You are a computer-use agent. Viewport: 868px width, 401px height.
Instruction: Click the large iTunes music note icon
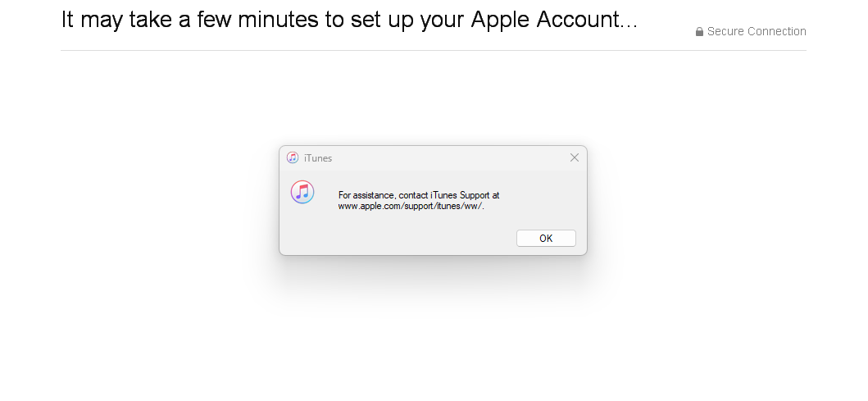pyautogui.click(x=302, y=192)
